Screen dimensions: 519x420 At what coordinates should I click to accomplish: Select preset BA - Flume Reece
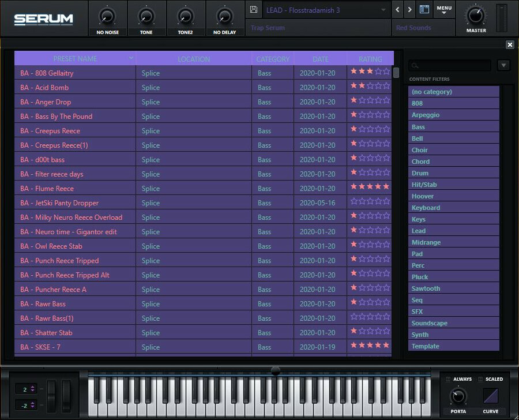75,189
